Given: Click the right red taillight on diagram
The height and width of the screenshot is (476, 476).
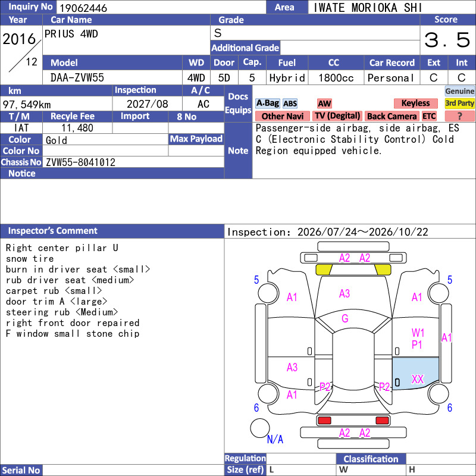Looking at the screenshot, I should pyautogui.click(x=382, y=421).
